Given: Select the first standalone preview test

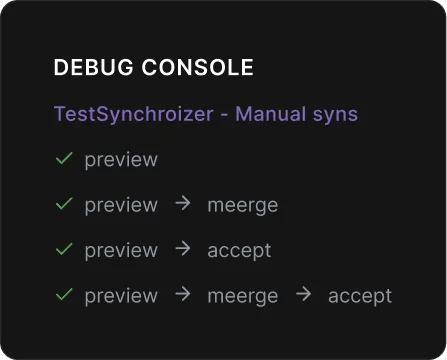Looking at the screenshot, I should 121,160.
